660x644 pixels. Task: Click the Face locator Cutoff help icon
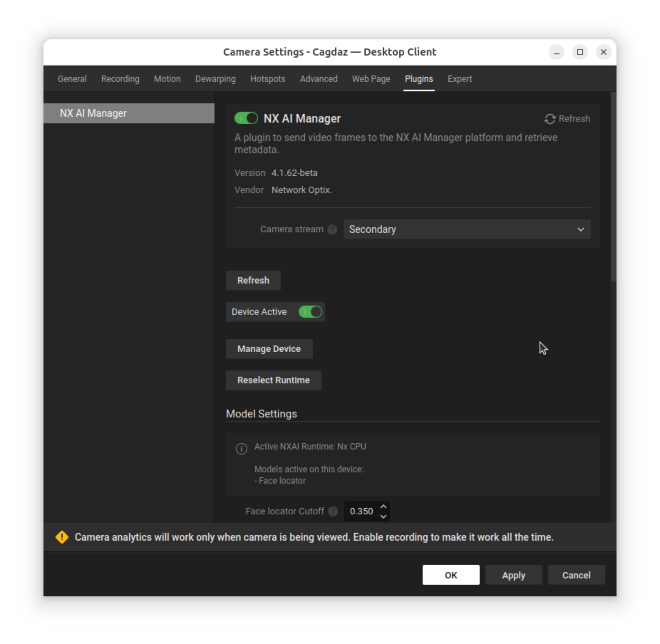[x=333, y=511]
